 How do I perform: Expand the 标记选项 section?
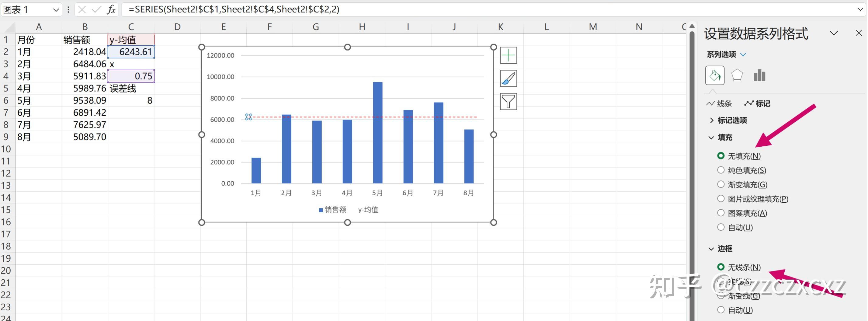tap(728, 120)
